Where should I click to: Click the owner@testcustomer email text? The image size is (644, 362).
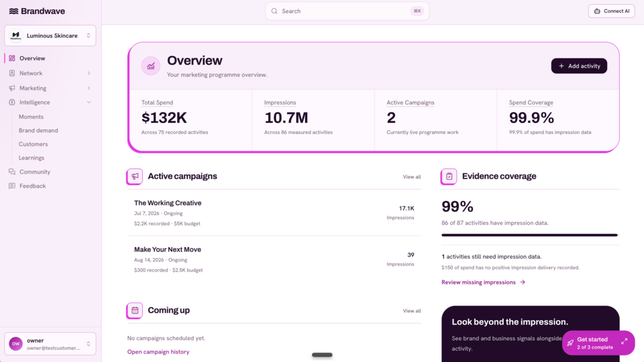pyautogui.click(x=54, y=348)
